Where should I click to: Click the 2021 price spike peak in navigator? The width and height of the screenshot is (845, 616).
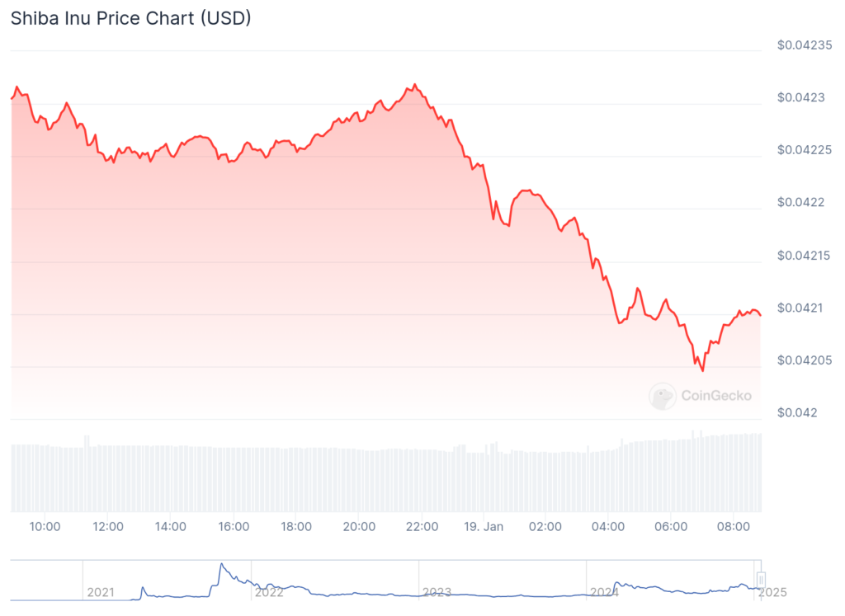pyautogui.click(x=221, y=565)
